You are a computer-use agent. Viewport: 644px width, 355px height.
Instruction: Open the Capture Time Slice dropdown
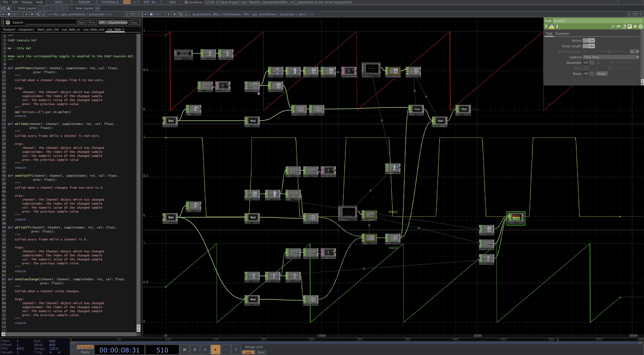point(611,57)
